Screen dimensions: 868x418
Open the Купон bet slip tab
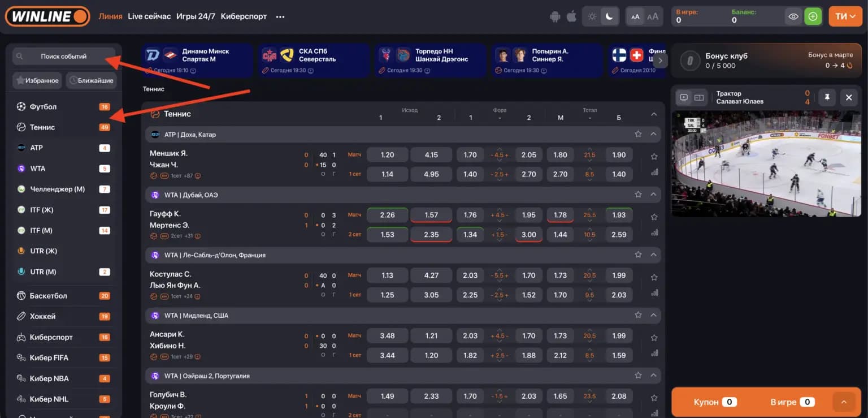[714, 402]
